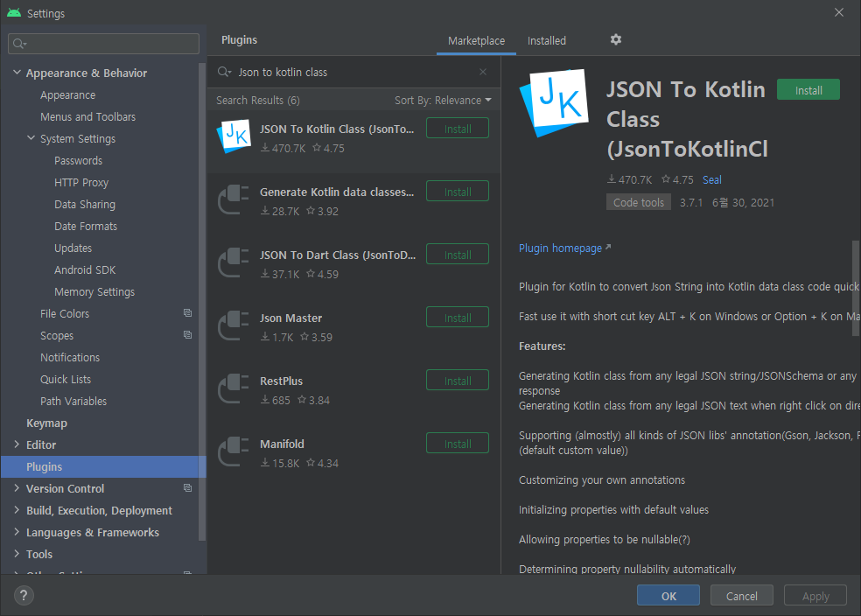Collapse the Appearance & Behavior section

click(17, 73)
